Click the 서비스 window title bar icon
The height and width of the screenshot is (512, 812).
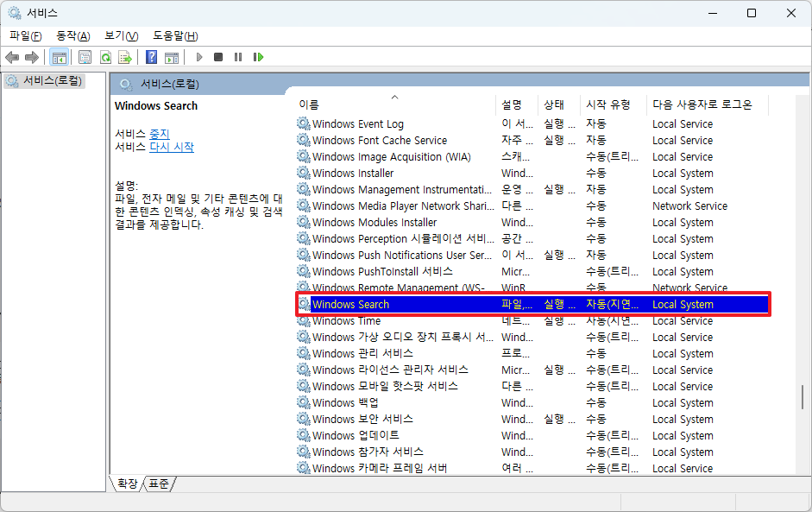(x=14, y=12)
